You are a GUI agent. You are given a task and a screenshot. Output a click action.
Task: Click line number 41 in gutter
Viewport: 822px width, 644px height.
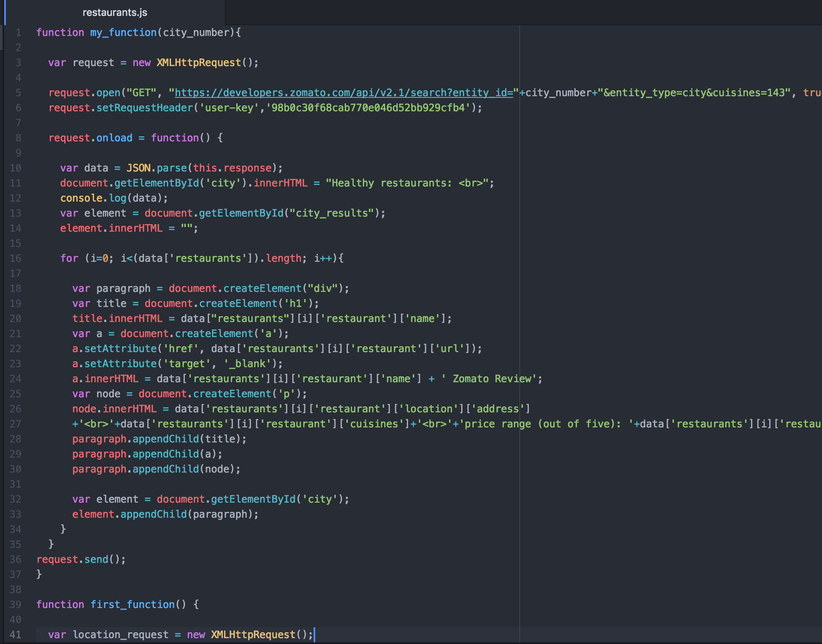tap(15, 634)
